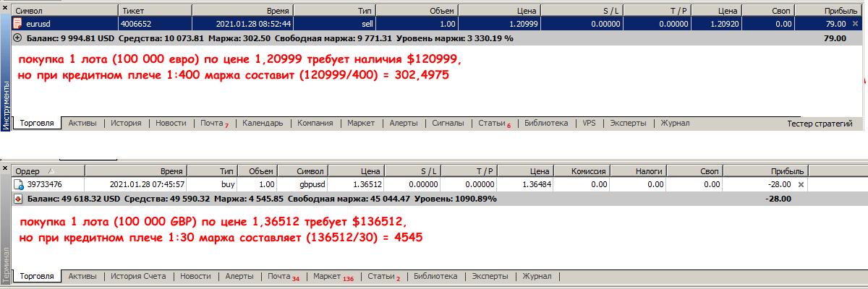
Task: Click the sort triangle in the Ордер header
Action: click(51, 171)
